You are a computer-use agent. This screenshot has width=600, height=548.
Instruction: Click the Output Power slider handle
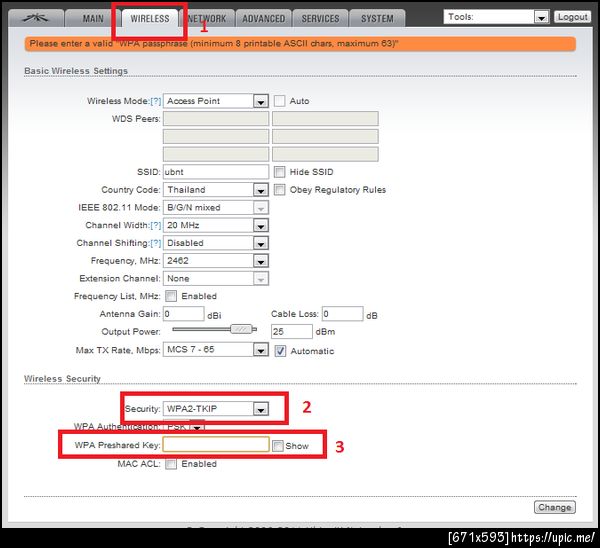coord(241,329)
